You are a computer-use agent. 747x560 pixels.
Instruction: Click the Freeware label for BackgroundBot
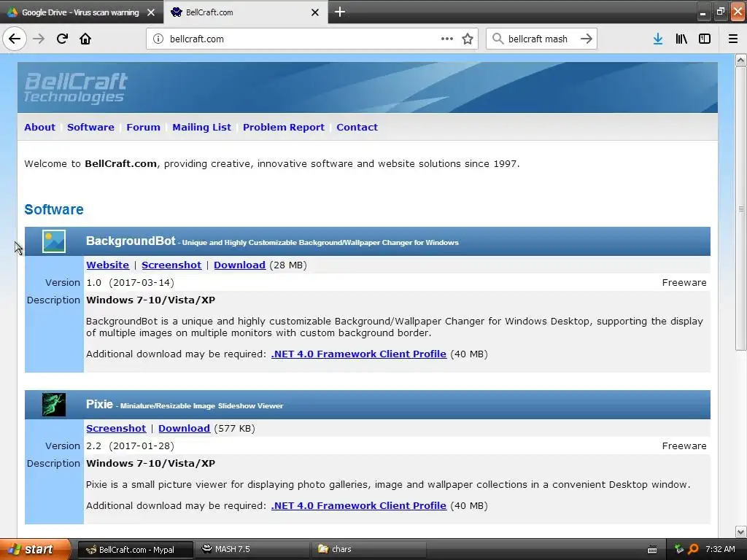click(684, 283)
